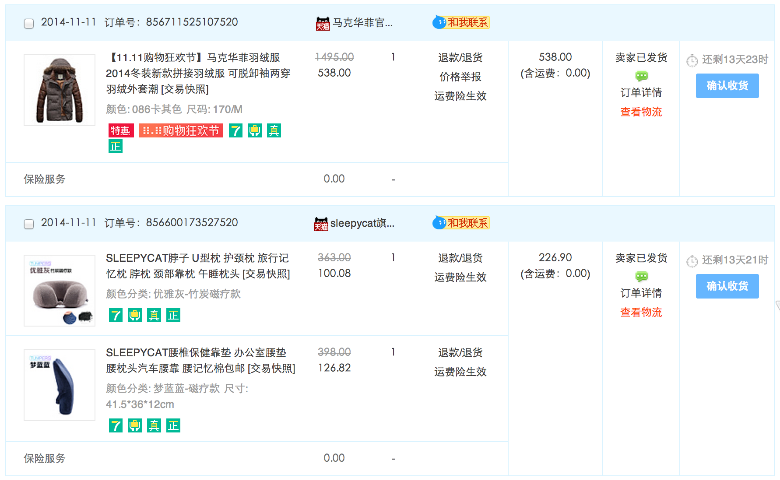Viewport: 780px width, 480px height.
Task: Click the red 特惠 badge on the jacket
Action: point(121,130)
